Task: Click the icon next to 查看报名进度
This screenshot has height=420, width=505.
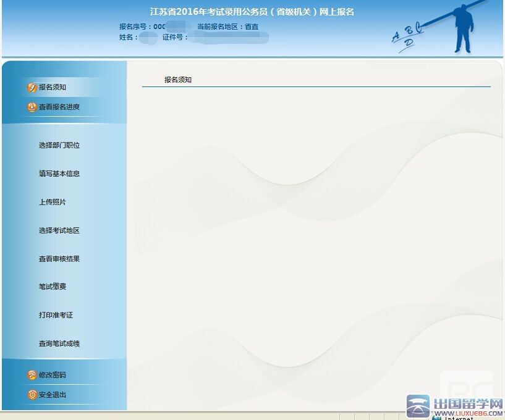Action: click(x=32, y=107)
